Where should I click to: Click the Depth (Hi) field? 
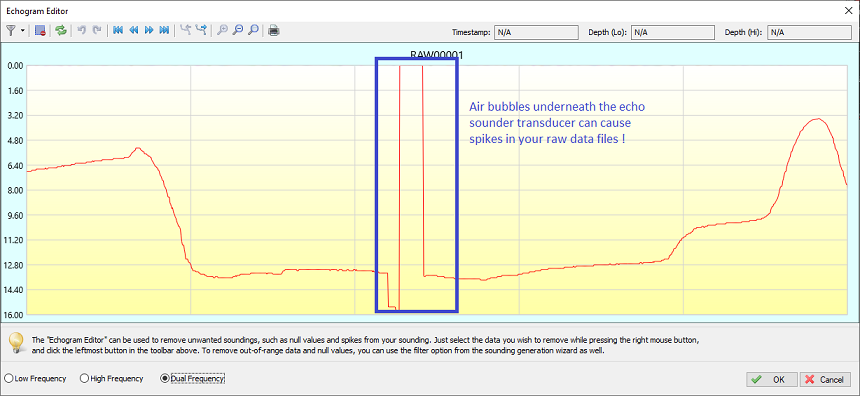(810, 32)
